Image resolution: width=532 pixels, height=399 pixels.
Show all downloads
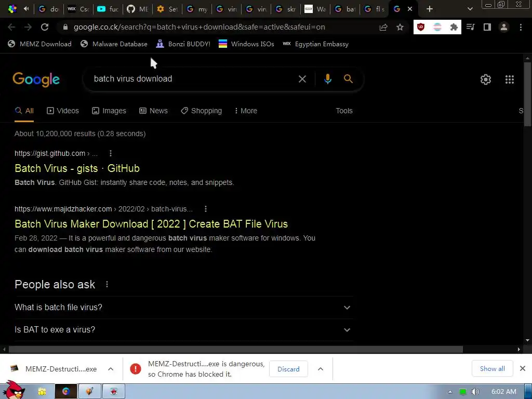(x=493, y=368)
